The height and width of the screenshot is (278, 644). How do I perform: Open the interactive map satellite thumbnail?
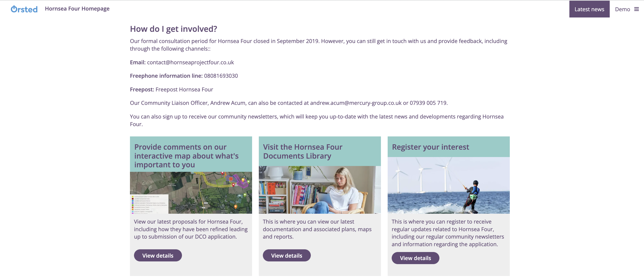[x=191, y=192]
